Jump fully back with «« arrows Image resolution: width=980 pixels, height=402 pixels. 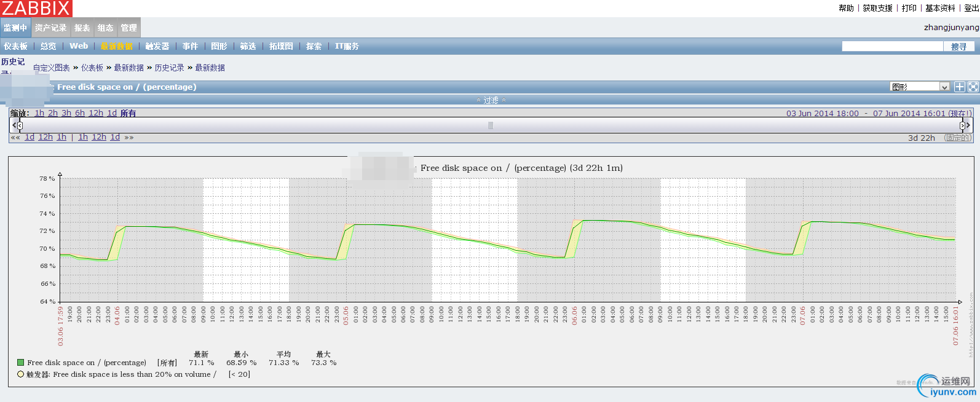pos(15,137)
